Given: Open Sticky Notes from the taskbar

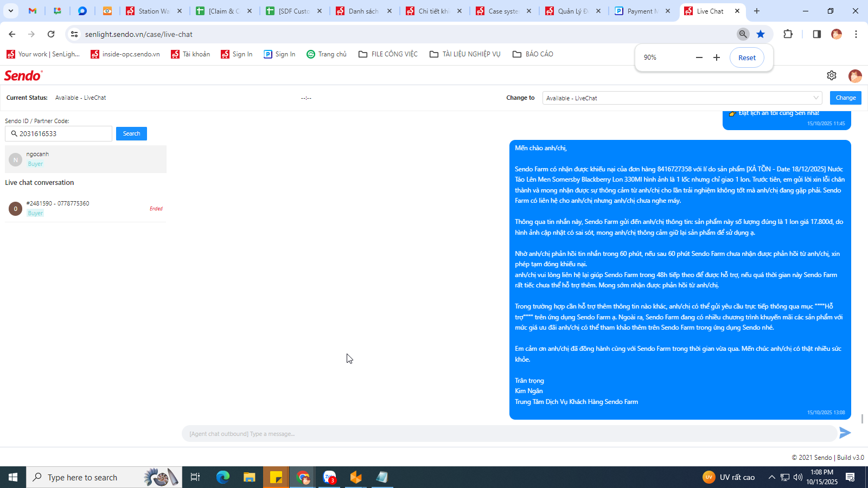Looking at the screenshot, I should pyautogui.click(x=276, y=477).
